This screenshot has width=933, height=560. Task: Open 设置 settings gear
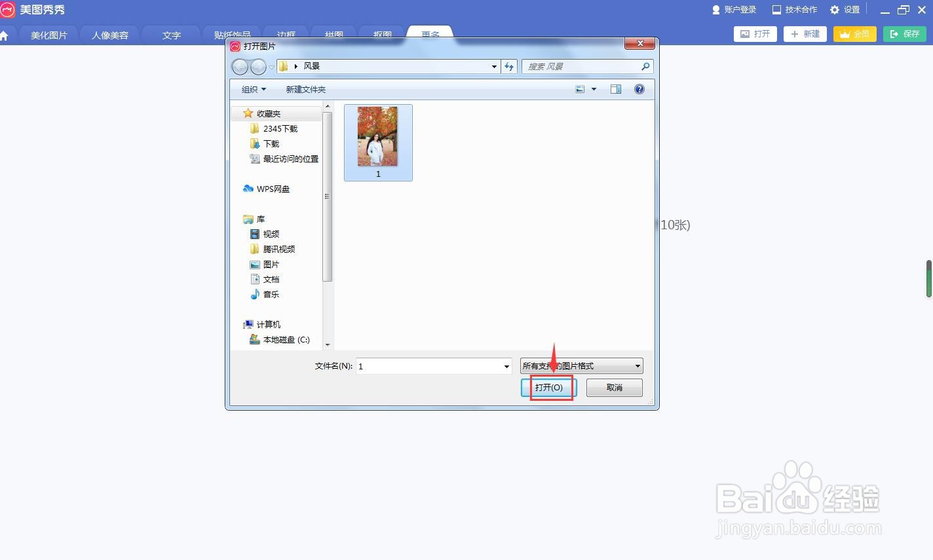pyautogui.click(x=845, y=10)
